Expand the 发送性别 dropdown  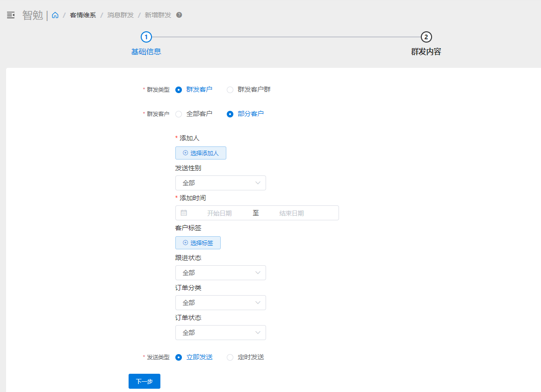coord(221,183)
